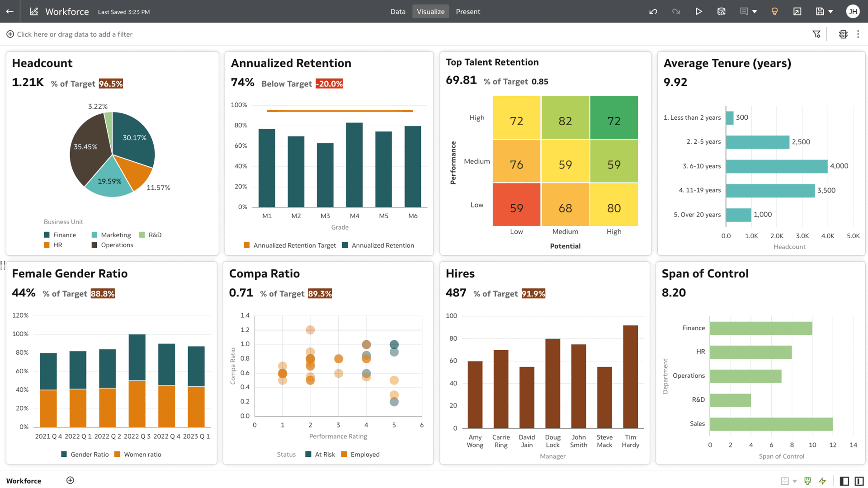Expand the grid layout dropdown at bottom right
The height and width of the screenshot is (488, 868).
point(794,480)
